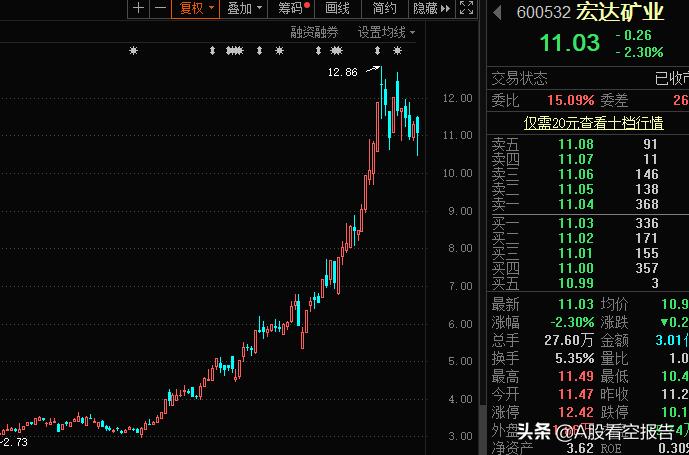Click the -2.30% change in header
689x455 pixels.
click(x=639, y=52)
